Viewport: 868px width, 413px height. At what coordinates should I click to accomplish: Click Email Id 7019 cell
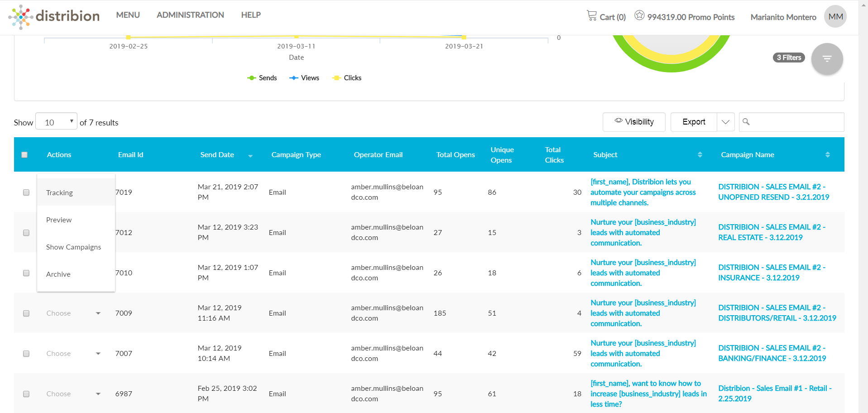pyautogui.click(x=124, y=192)
